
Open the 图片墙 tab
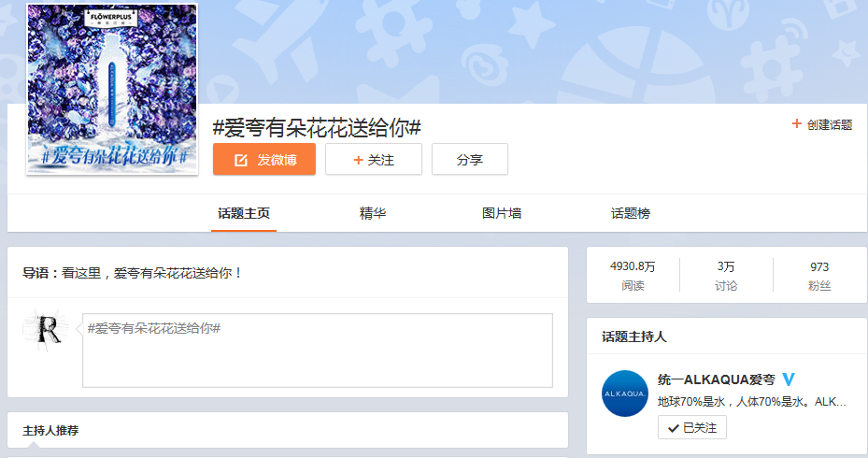502,213
